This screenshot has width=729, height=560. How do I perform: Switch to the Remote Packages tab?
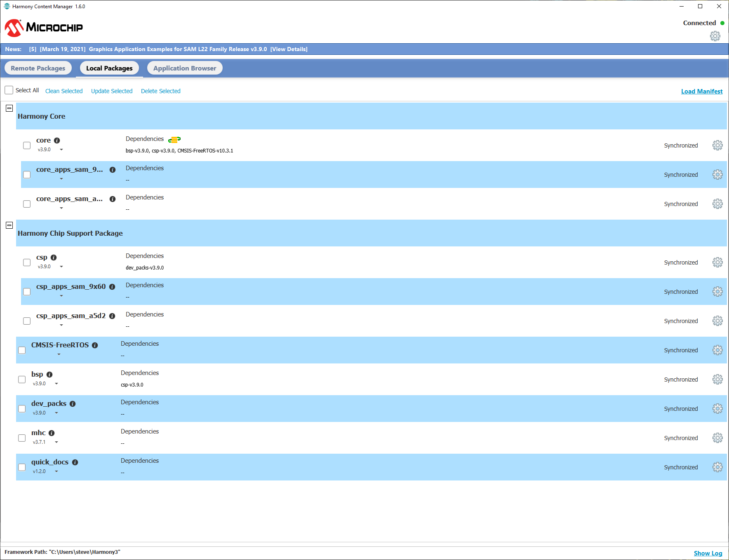(x=38, y=68)
